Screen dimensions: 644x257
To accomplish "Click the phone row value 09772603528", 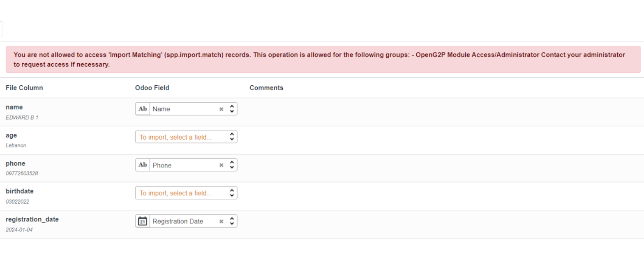I will point(22,173).
